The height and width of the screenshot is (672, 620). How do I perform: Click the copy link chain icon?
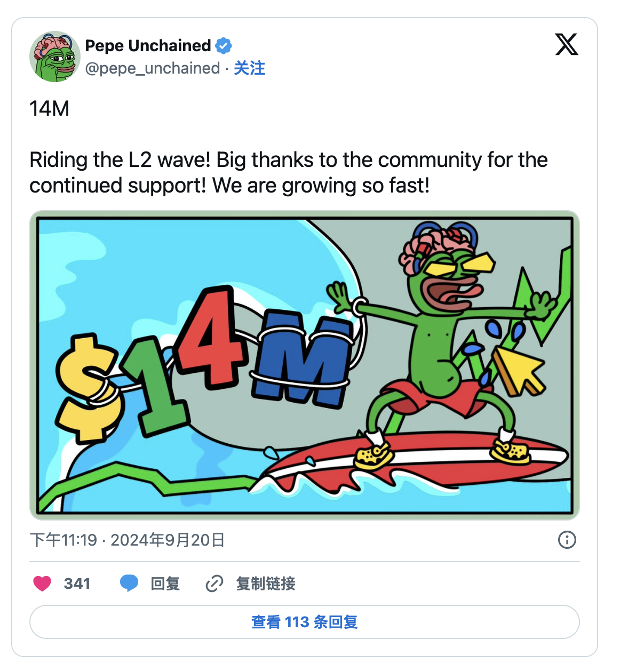click(x=214, y=583)
